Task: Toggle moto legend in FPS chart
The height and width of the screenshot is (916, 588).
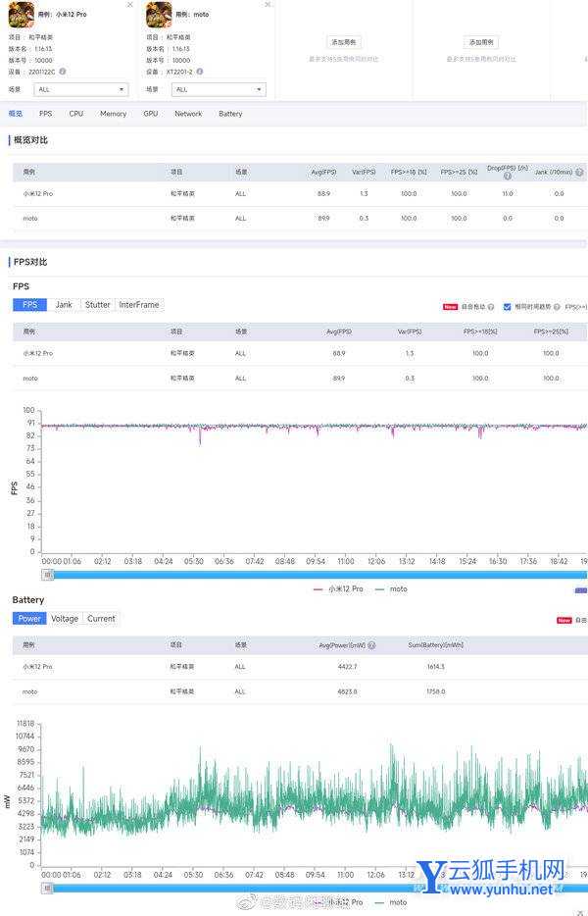Action: coord(391,588)
